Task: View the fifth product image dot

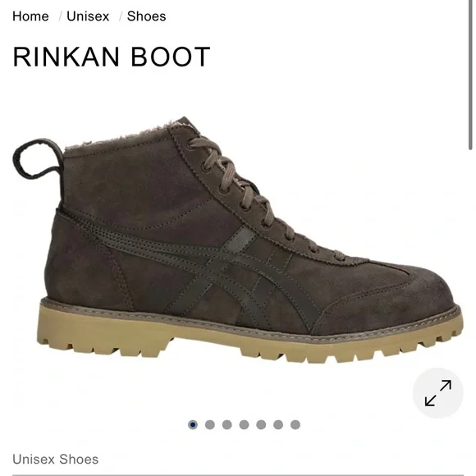Action: click(x=261, y=424)
